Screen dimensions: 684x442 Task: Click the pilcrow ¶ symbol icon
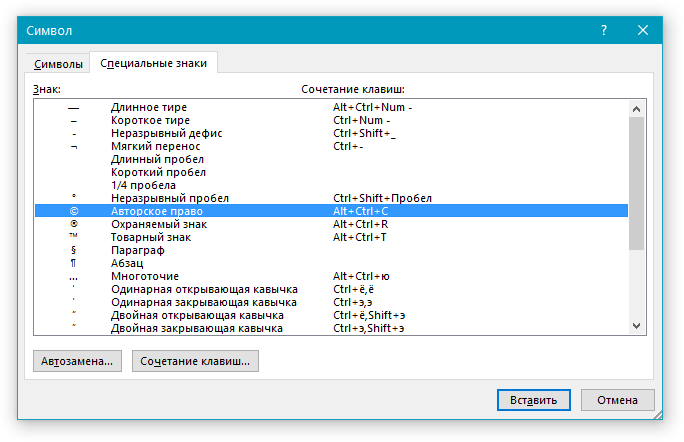(x=73, y=263)
